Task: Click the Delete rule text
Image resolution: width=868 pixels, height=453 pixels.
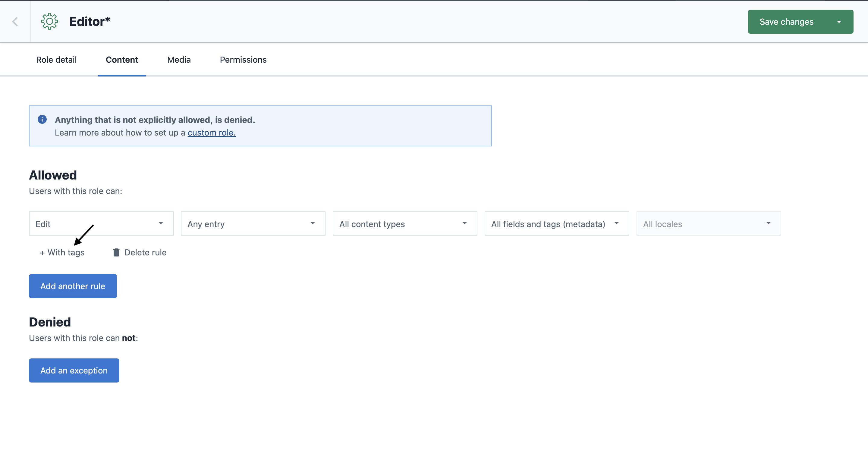Action: (x=145, y=252)
